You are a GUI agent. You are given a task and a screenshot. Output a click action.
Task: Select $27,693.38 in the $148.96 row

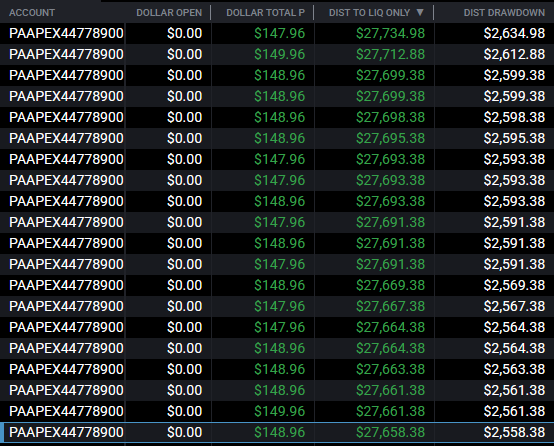coord(390,201)
